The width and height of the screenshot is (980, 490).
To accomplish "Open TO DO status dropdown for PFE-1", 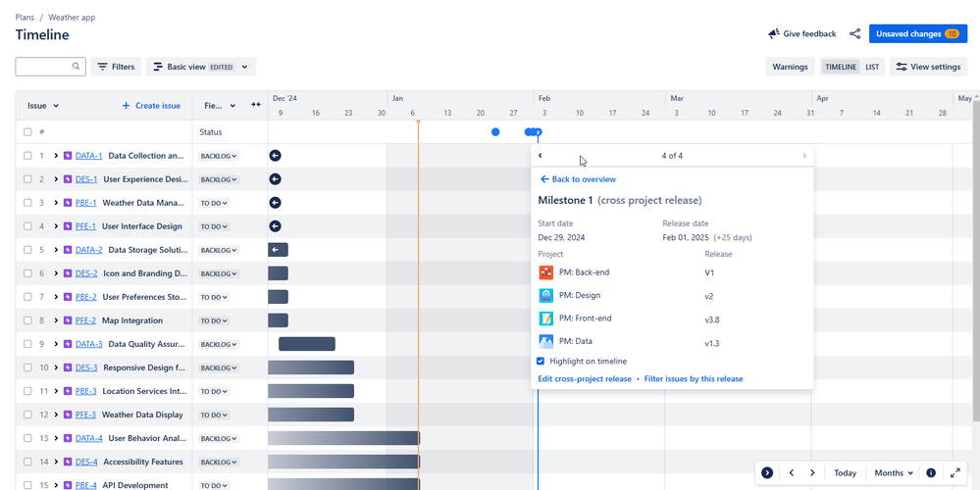I will coord(215,226).
